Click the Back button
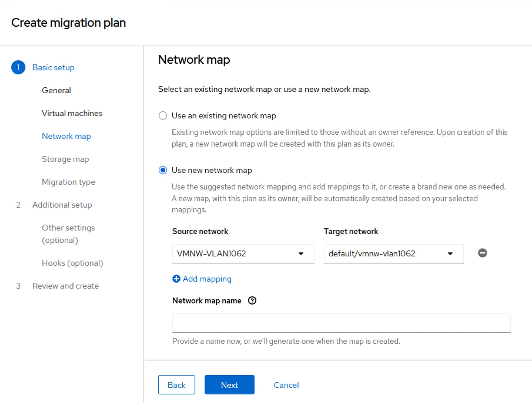Viewport: 532px width, 403px height. pyautogui.click(x=176, y=385)
